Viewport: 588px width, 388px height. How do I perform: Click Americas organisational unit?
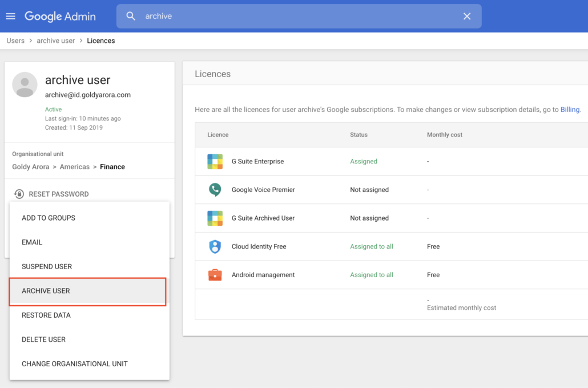click(75, 167)
